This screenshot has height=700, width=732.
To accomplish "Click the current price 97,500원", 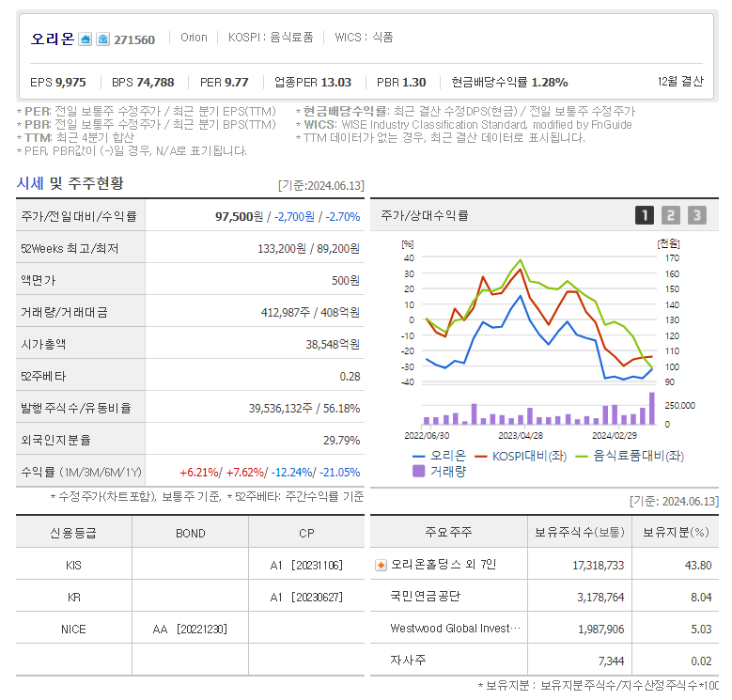I will (x=239, y=216).
